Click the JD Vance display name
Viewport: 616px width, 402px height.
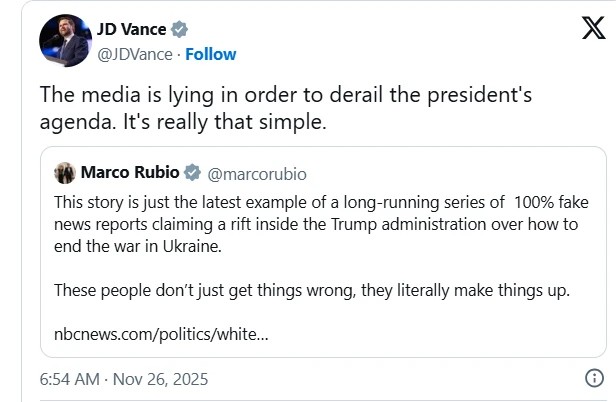132,31
